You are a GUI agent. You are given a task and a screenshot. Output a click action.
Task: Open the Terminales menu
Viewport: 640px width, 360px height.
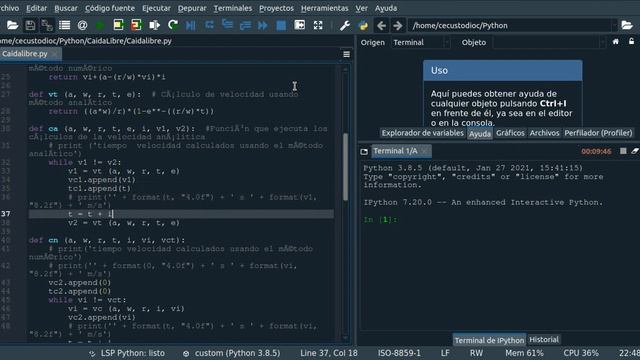233,8
